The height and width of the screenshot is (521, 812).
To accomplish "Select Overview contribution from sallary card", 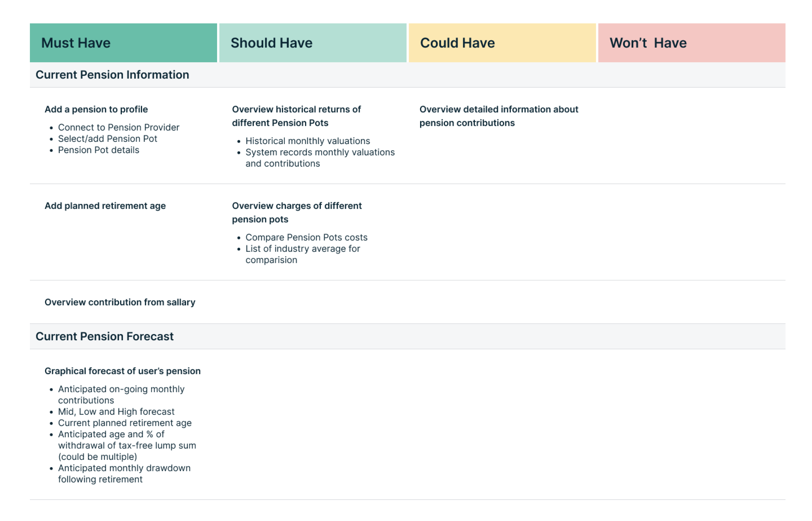I will point(120,302).
